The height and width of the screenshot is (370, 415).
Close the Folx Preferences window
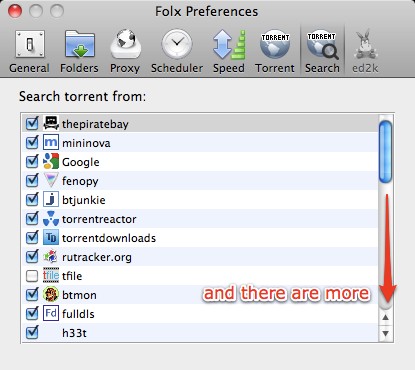15,11
